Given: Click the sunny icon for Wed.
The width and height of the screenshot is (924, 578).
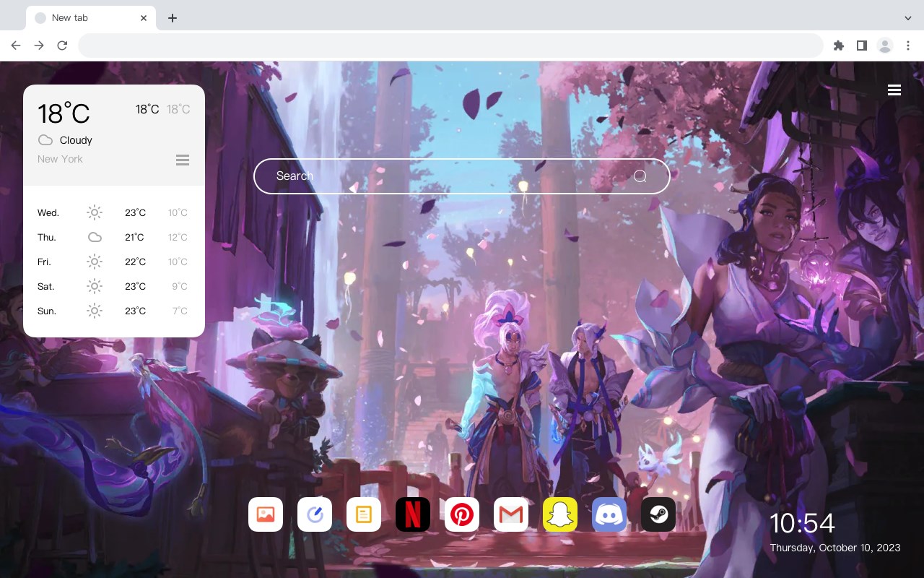Looking at the screenshot, I should (x=95, y=212).
